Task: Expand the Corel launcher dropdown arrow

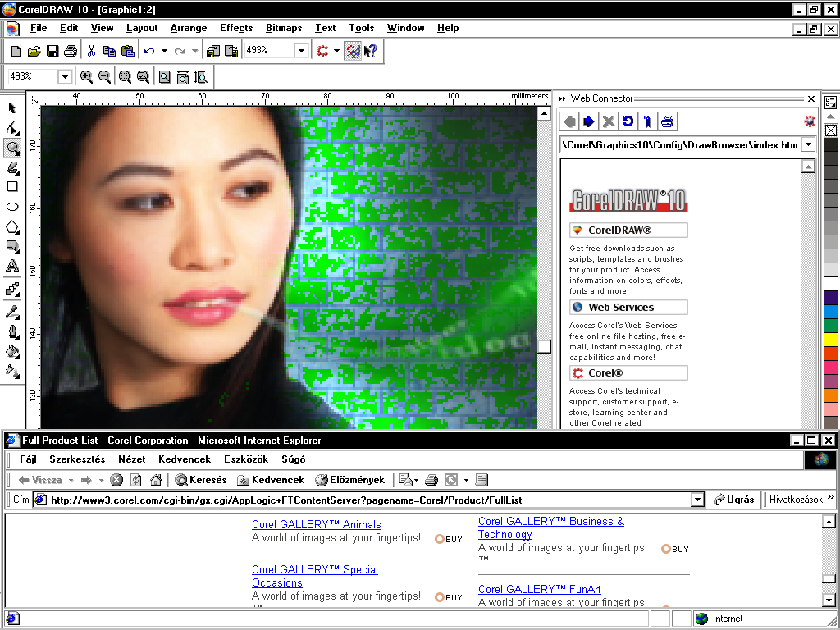Action: tap(336, 51)
